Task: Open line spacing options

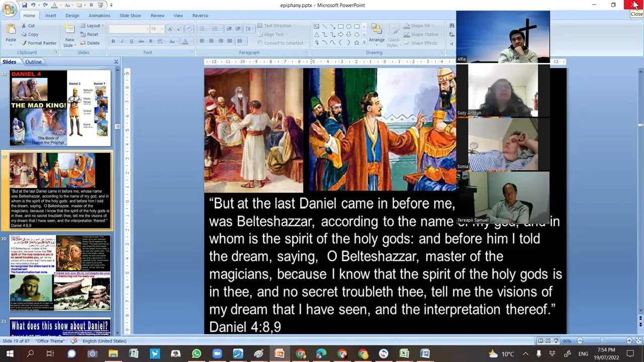Action: 250,29
